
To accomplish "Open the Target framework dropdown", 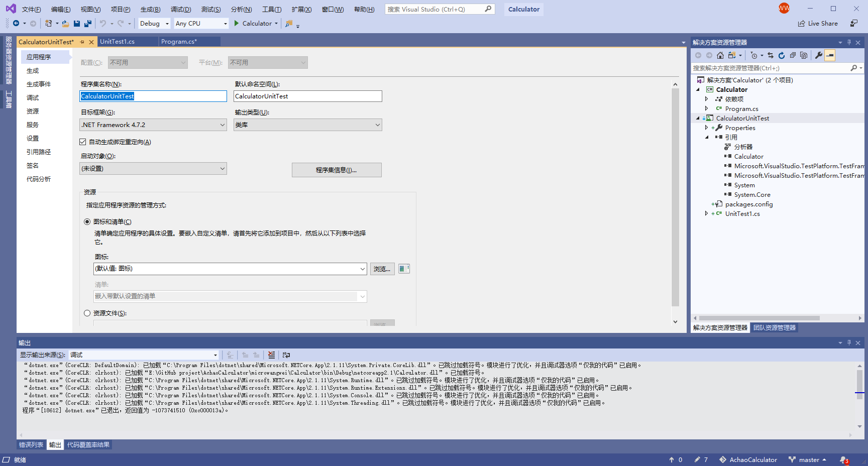I will tap(153, 125).
